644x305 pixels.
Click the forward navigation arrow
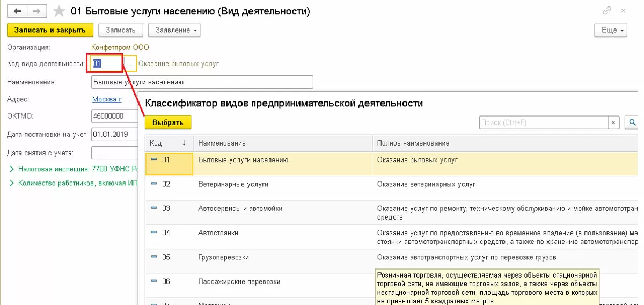36,11
